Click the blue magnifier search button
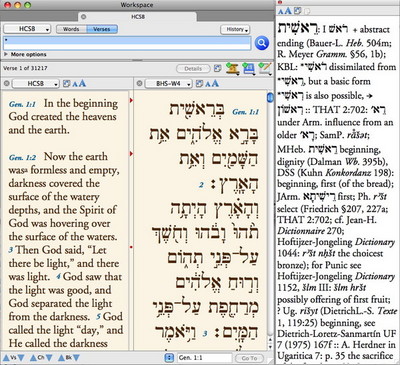This screenshot has height=365, width=400. [262, 43]
